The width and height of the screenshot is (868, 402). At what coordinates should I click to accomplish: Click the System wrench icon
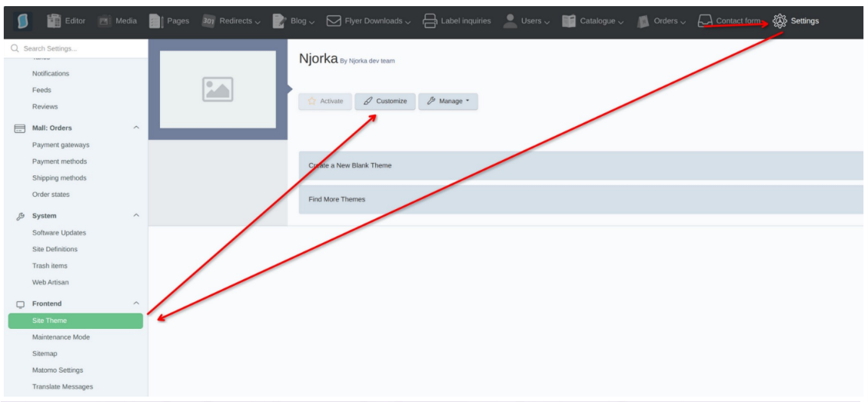click(x=20, y=216)
